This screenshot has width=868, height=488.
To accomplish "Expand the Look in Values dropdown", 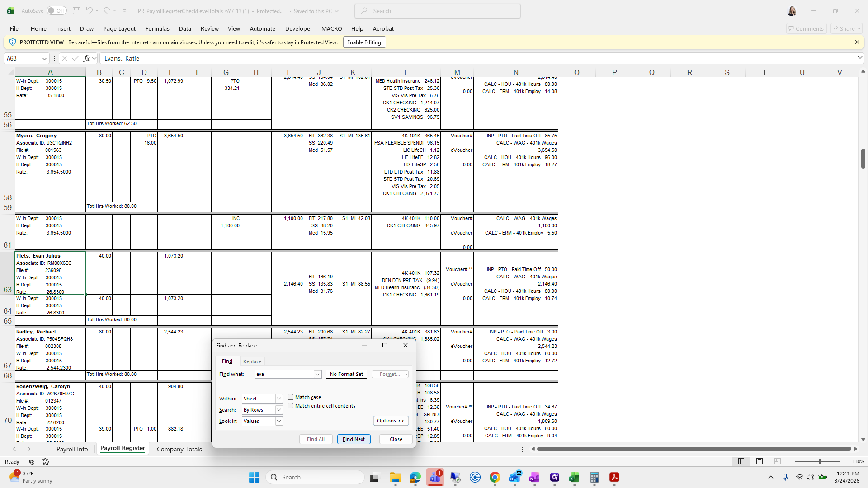I will [279, 421].
